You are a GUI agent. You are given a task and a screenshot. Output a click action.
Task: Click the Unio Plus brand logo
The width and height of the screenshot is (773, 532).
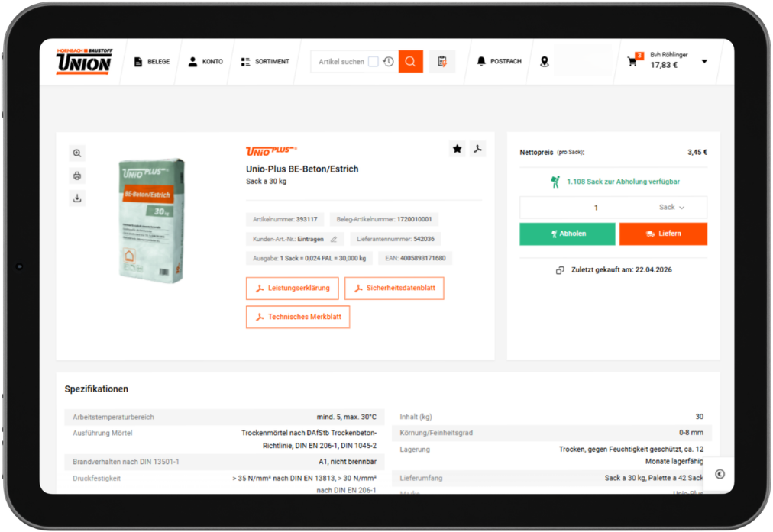point(271,150)
